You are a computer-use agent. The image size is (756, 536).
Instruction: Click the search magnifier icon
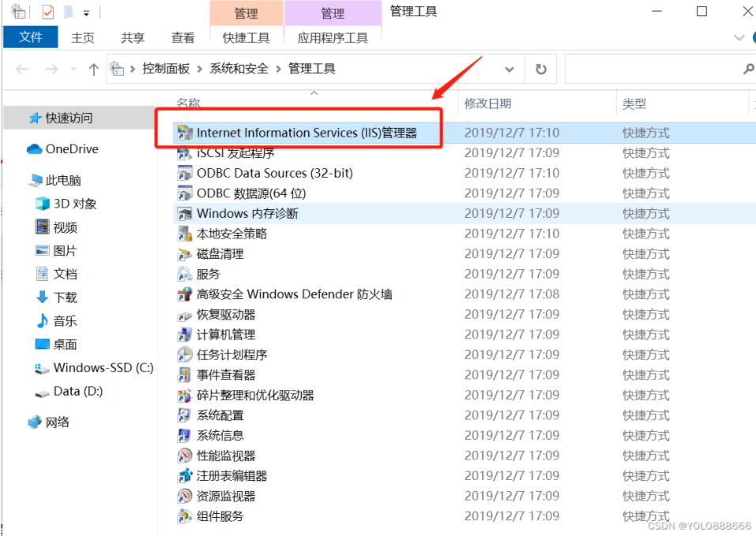pos(748,69)
